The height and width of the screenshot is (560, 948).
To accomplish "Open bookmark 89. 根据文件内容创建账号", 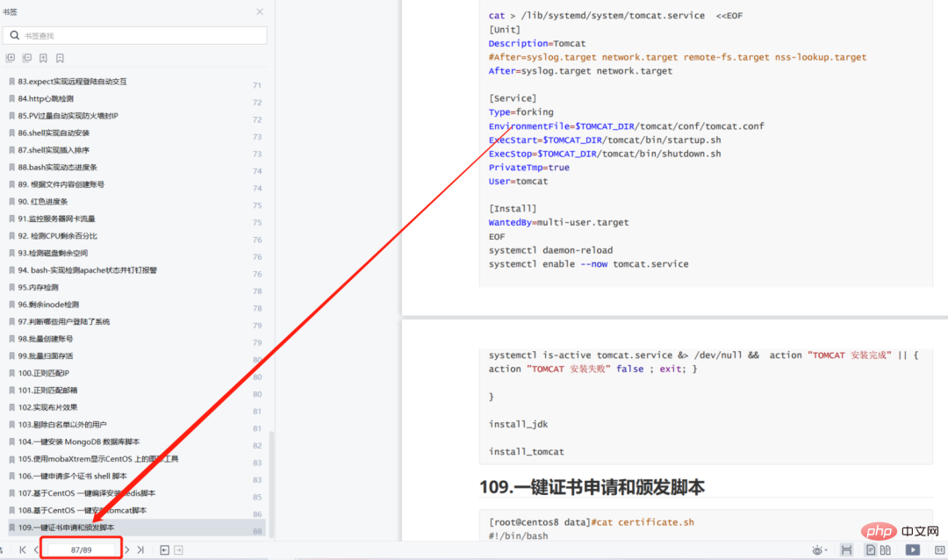I will click(x=61, y=184).
